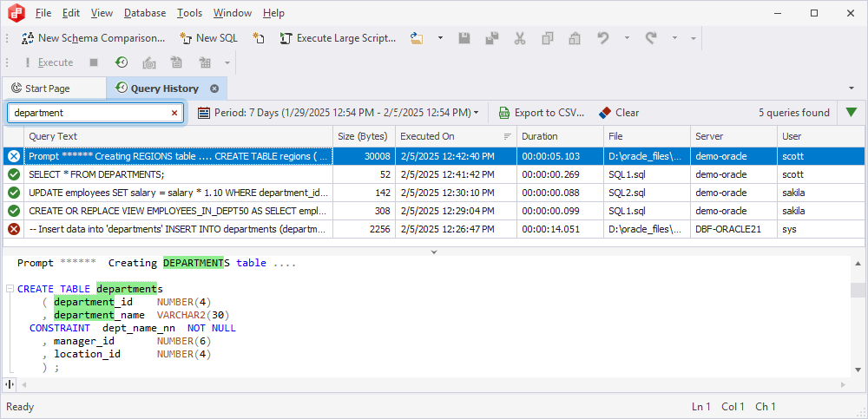Open the Edit menu

click(71, 13)
